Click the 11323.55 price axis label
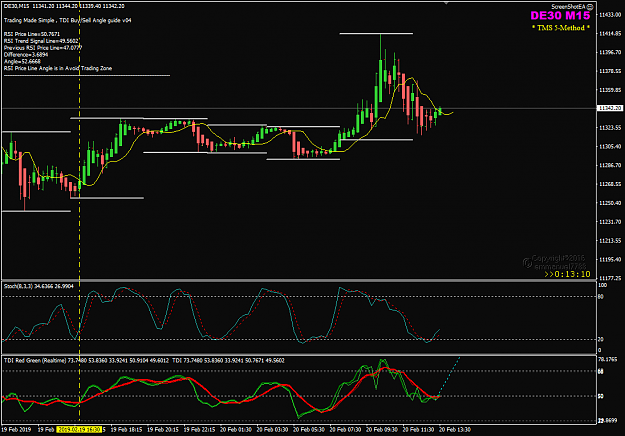Image resolution: width=625 pixels, height=436 pixels. coord(610,128)
